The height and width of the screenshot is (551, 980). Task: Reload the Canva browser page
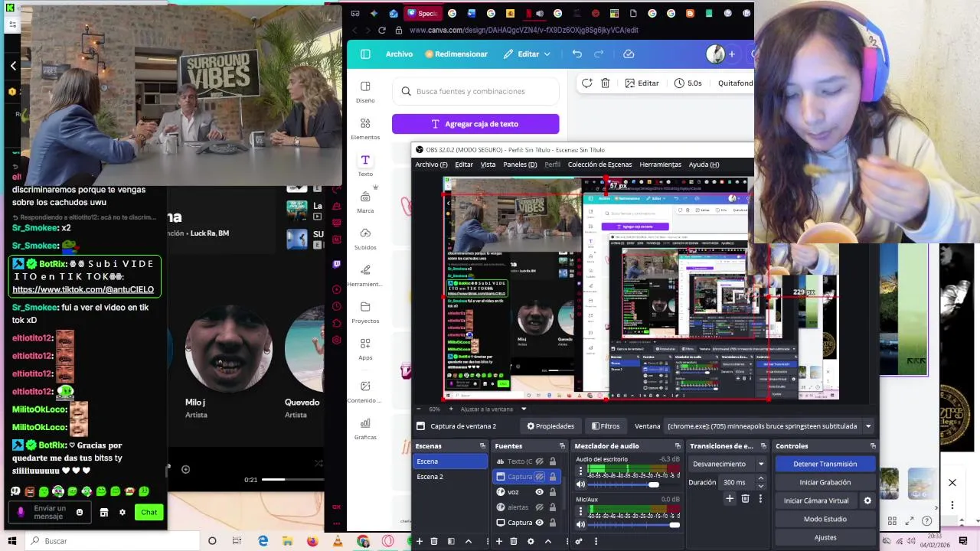click(381, 30)
